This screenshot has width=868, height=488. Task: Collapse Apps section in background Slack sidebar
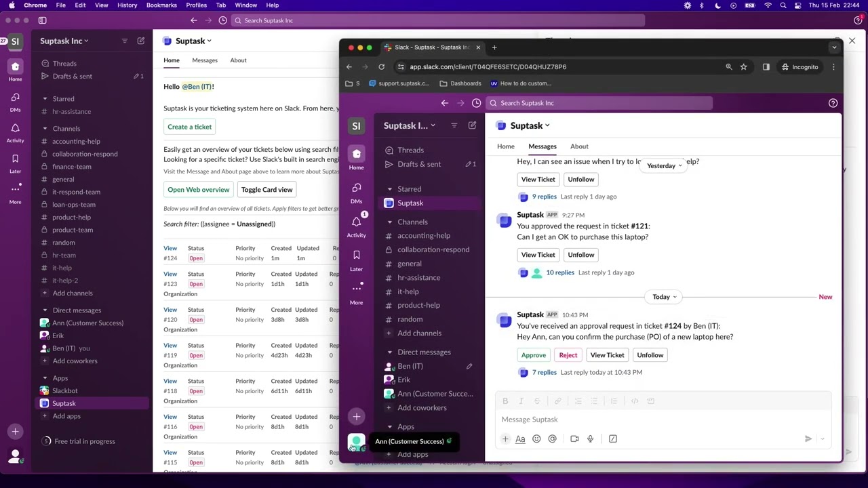tap(45, 378)
